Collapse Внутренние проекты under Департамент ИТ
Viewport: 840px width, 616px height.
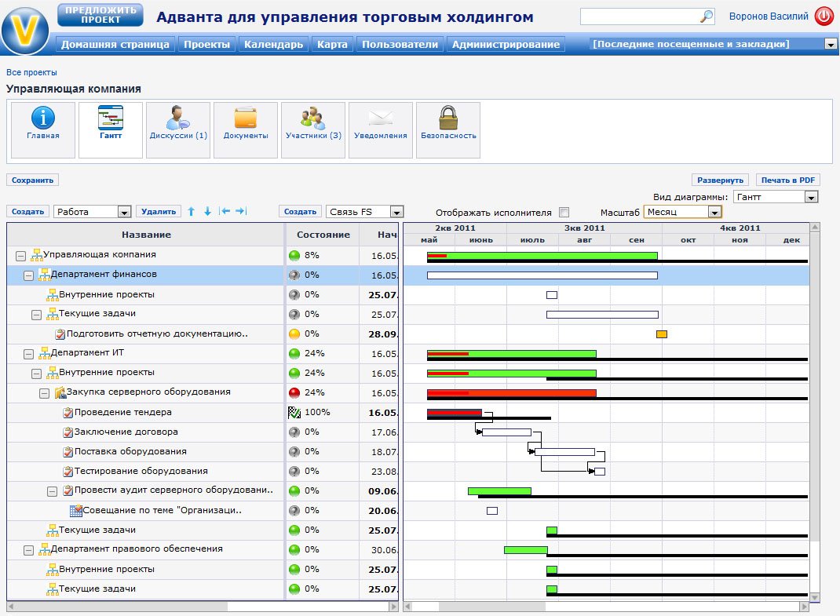pos(36,374)
